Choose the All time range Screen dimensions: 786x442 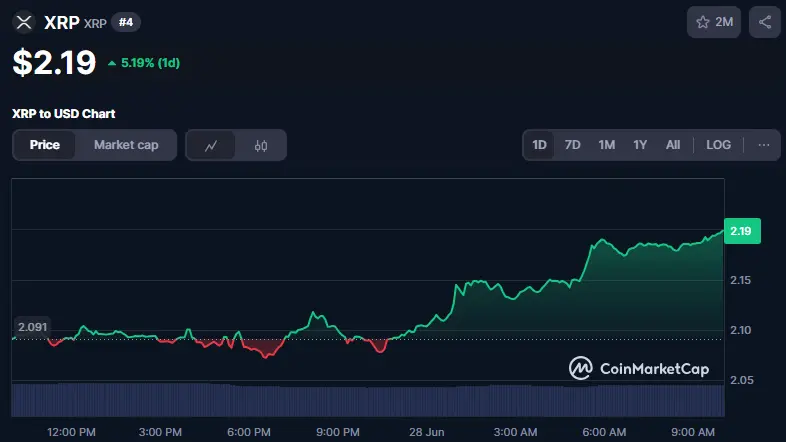[x=673, y=145]
